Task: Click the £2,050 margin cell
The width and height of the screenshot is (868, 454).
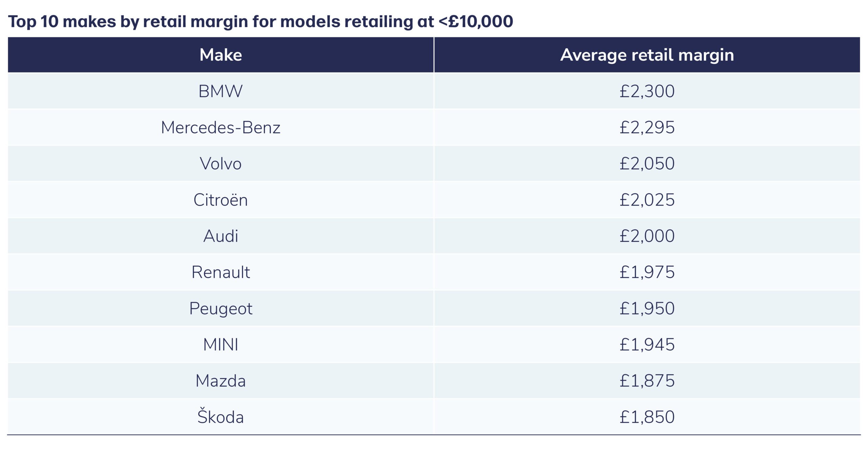Action: click(x=647, y=164)
